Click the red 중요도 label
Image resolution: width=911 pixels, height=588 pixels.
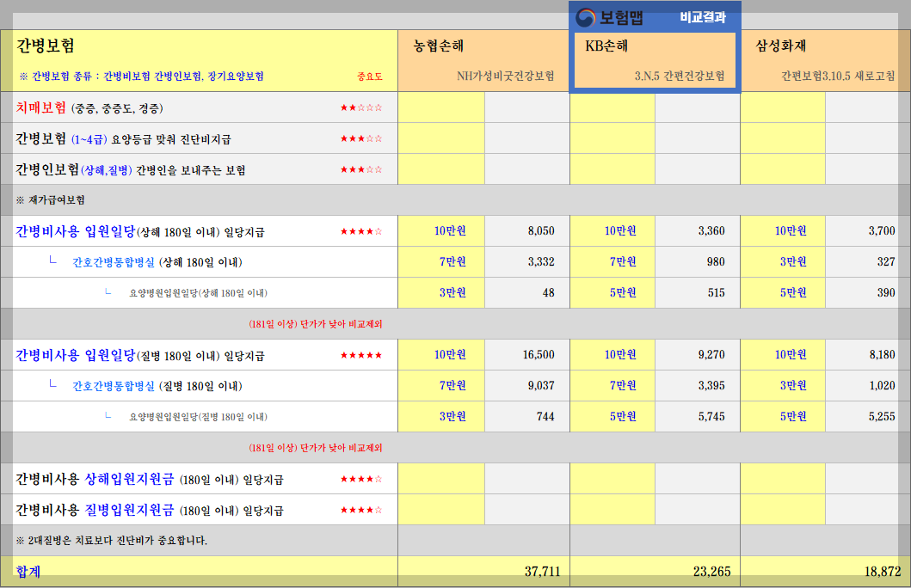point(370,75)
